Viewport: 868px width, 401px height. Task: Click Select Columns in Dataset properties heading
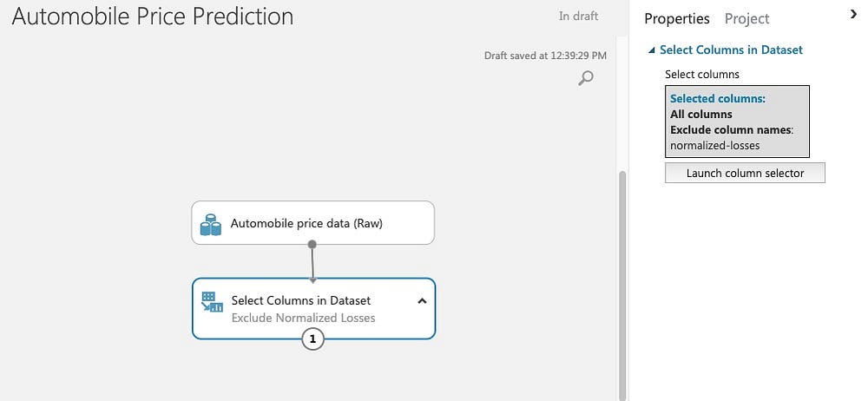[x=731, y=49]
